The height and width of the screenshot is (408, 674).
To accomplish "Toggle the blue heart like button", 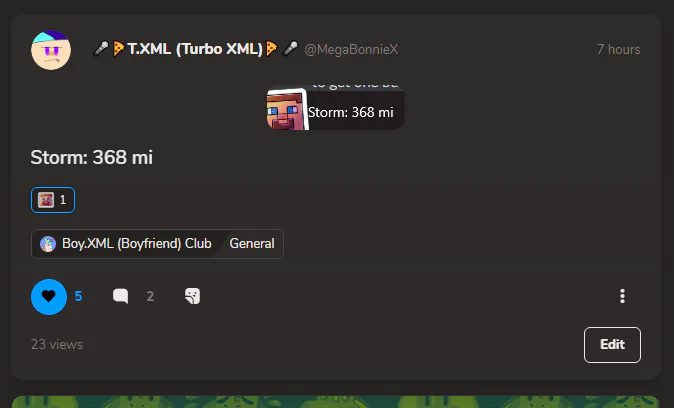I will 49,297.
